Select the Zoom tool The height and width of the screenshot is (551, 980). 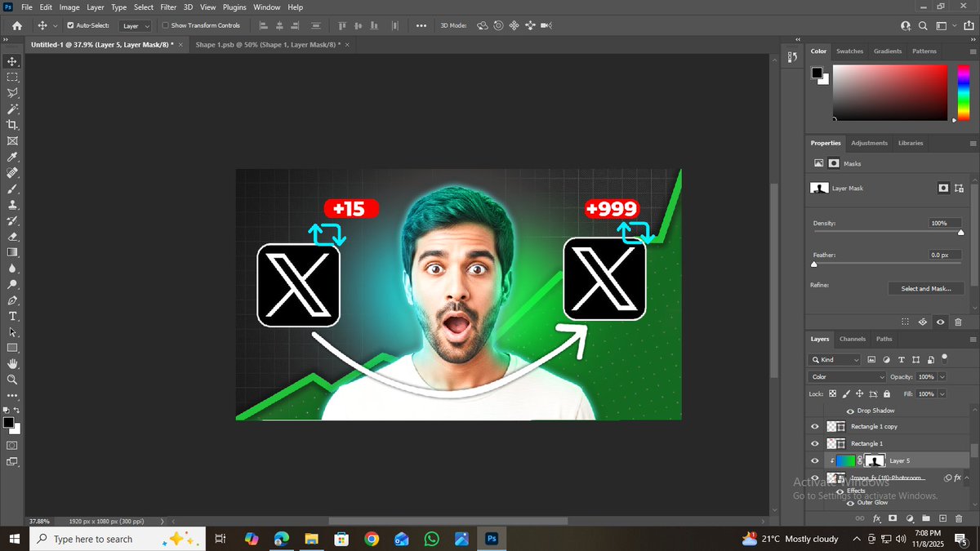pos(11,379)
